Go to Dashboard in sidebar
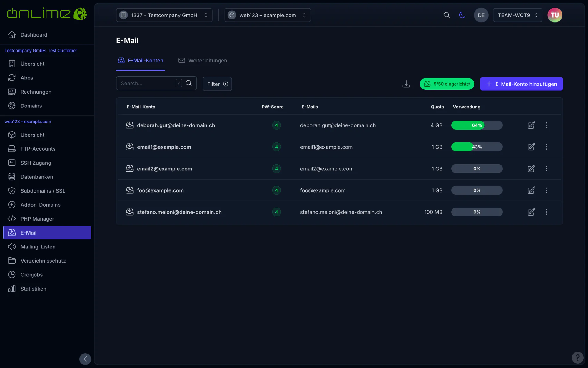The image size is (588, 368). (47, 35)
